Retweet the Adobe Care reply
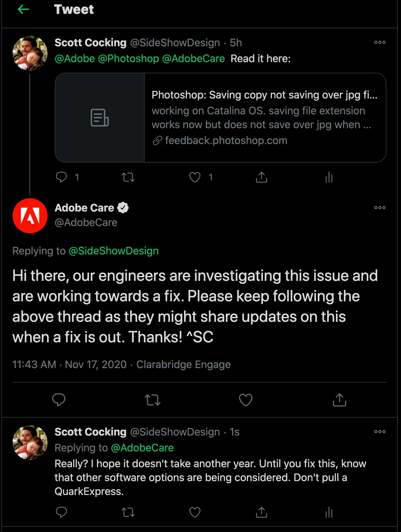 point(153,400)
